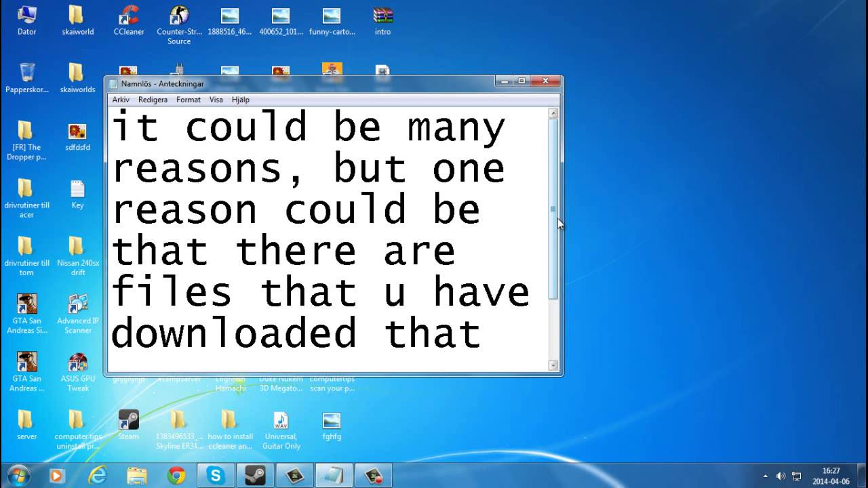Screen dimensions: 868x488
Task: Click the Notepad scrollbar up arrow
Action: [553, 114]
